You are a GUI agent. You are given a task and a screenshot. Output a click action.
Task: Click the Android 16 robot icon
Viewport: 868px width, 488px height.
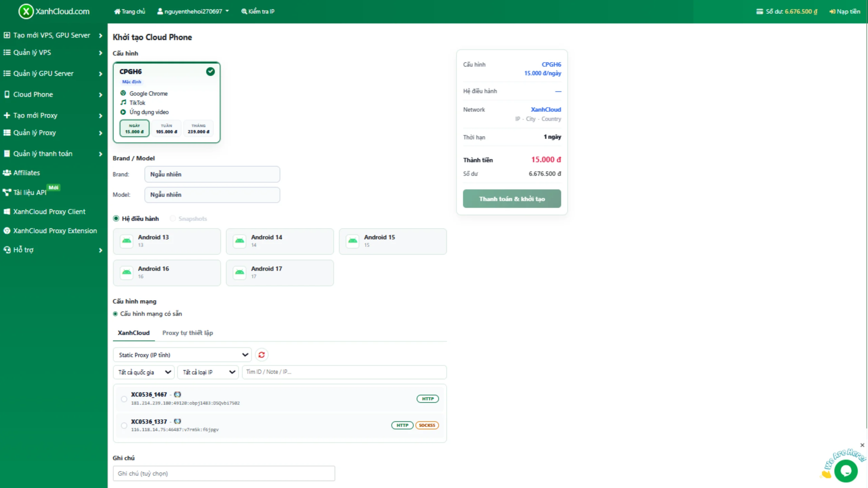point(127,272)
